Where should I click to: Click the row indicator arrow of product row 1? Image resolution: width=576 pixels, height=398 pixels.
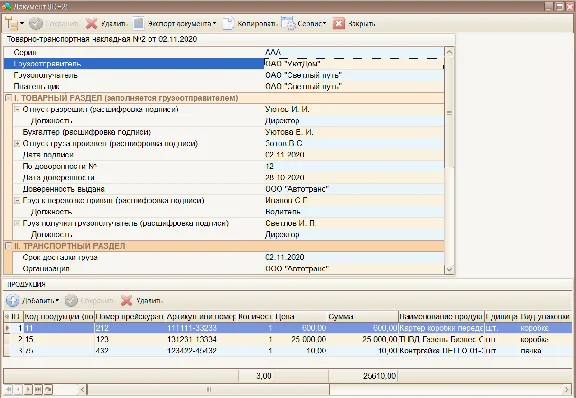pos(8,328)
